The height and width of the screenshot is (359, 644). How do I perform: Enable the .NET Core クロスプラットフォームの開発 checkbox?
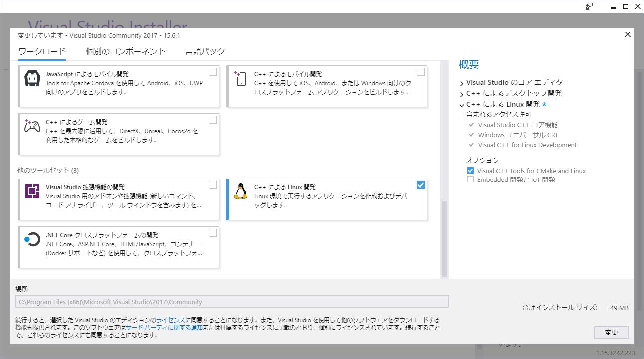[x=213, y=233]
